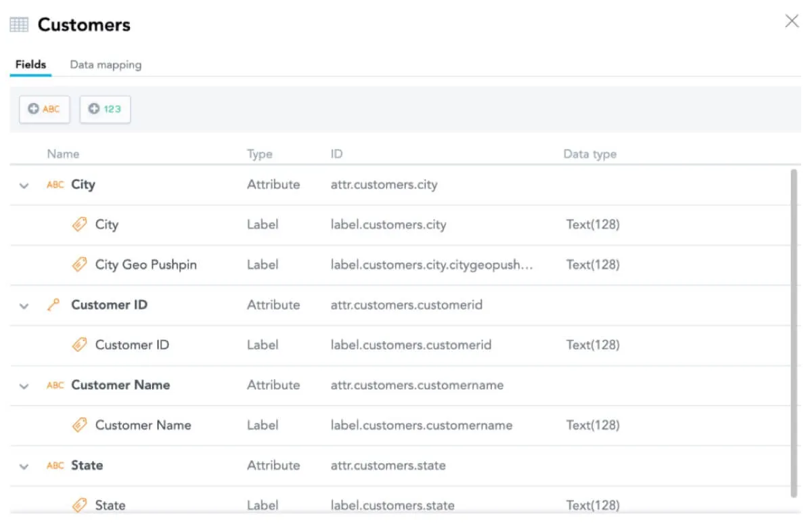
Task: Select the Fields tab
Action: coord(30,65)
